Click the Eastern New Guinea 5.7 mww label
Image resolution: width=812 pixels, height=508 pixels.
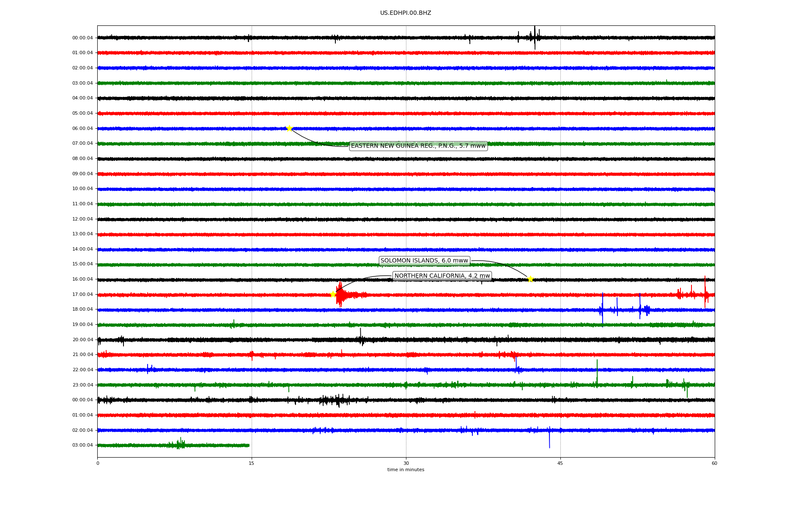pyautogui.click(x=418, y=146)
